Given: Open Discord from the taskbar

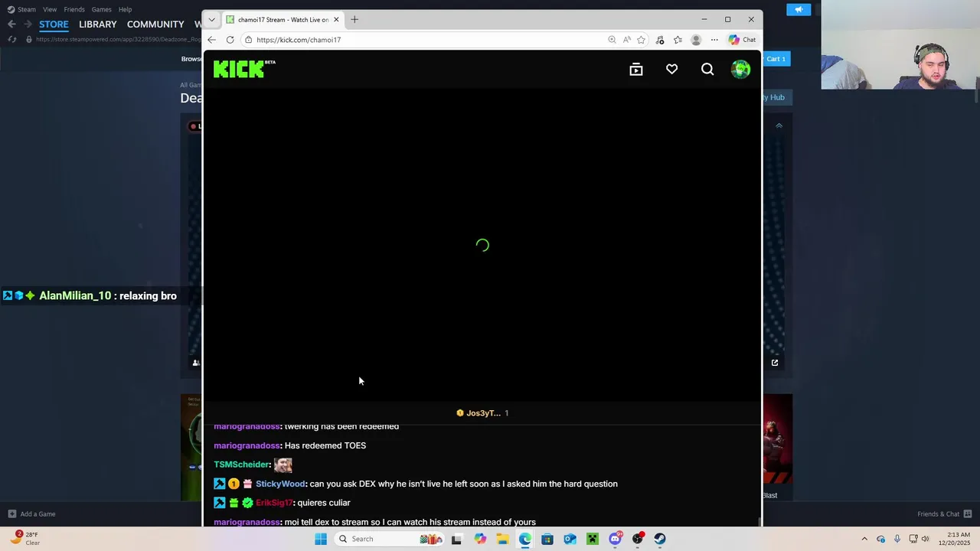Looking at the screenshot, I should point(615,539).
